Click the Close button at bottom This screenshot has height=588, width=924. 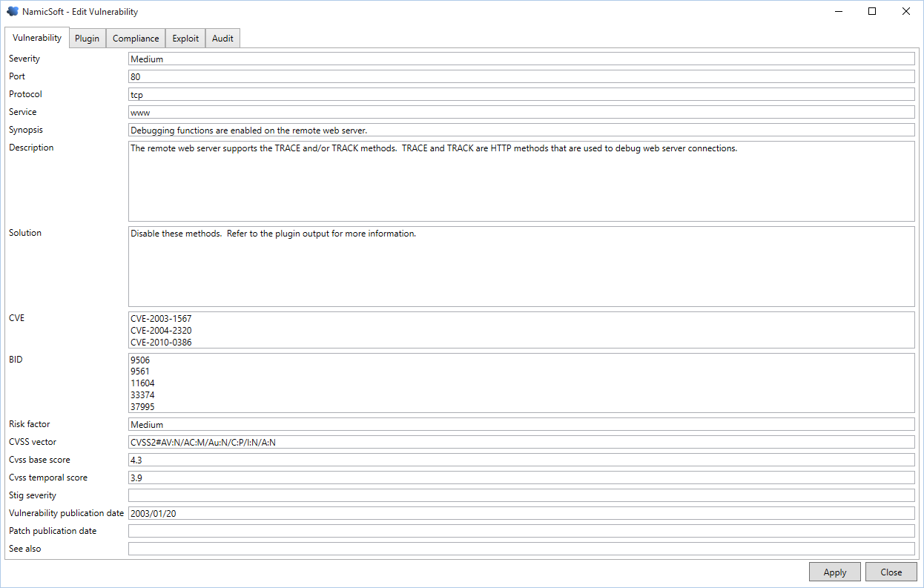coord(891,572)
